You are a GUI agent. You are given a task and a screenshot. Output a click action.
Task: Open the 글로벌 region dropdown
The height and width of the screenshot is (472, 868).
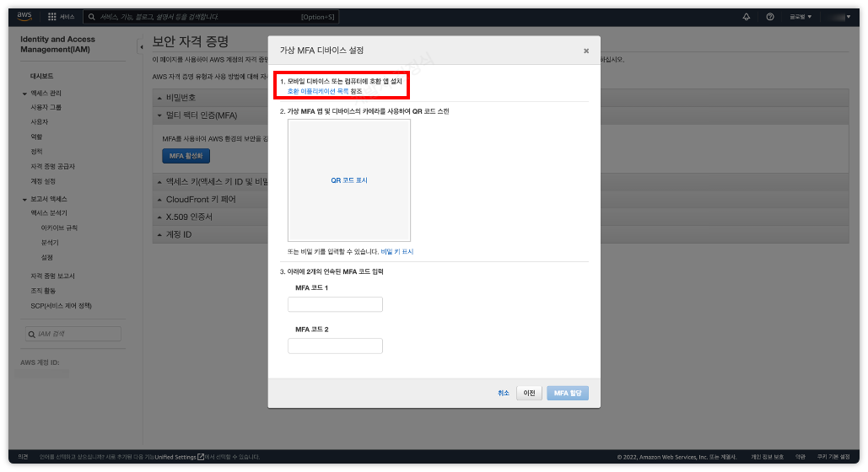point(801,17)
